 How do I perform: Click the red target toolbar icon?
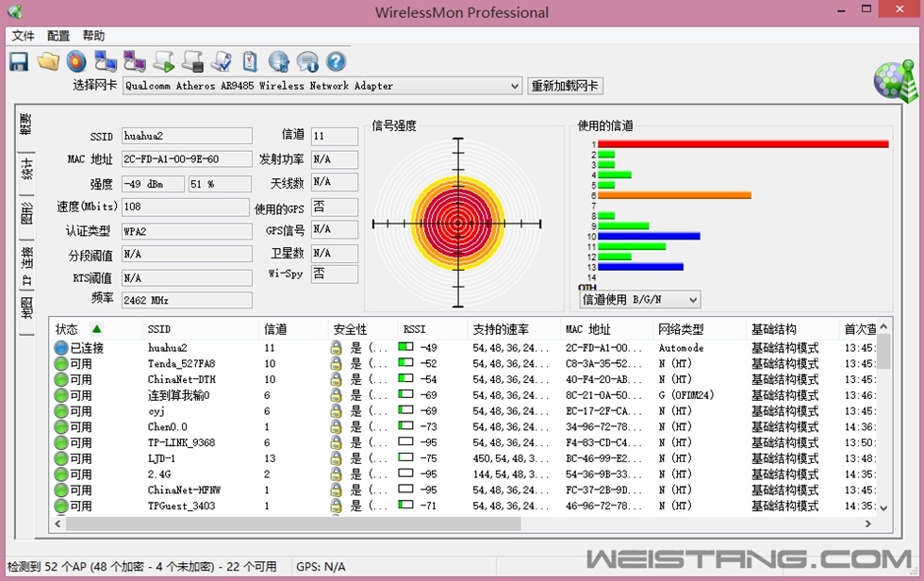76,62
